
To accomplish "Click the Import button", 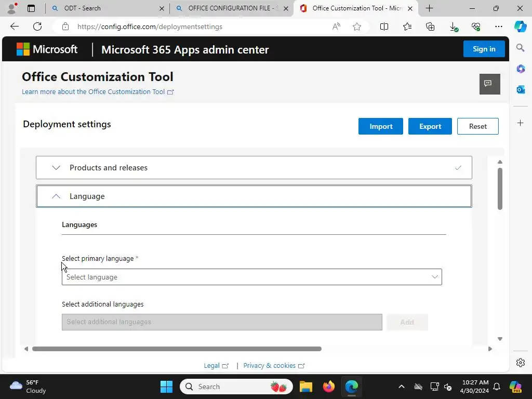I will pyautogui.click(x=381, y=126).
